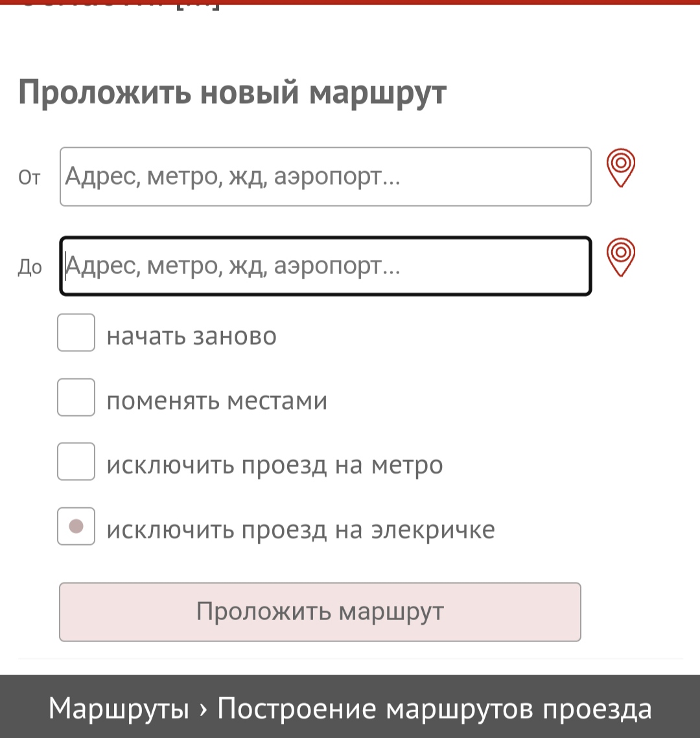Click the red bar along the top edge
Viewport: 700px width, 738px height.
coord(350,2)
